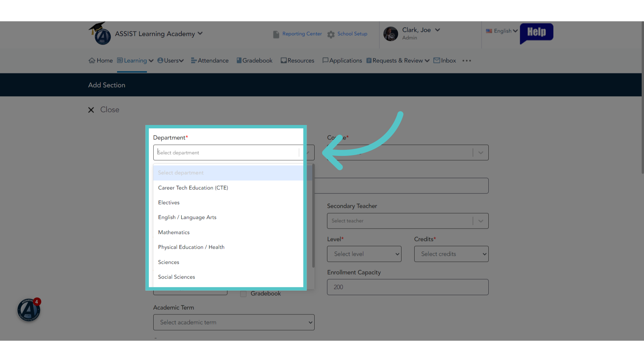The image size is (644, 362).
Task: Click the Inbox envelope icon
Action: 437,60
